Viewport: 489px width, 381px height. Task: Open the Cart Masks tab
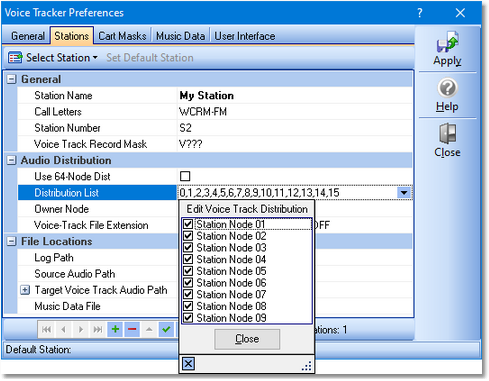(x=122, y=36)
